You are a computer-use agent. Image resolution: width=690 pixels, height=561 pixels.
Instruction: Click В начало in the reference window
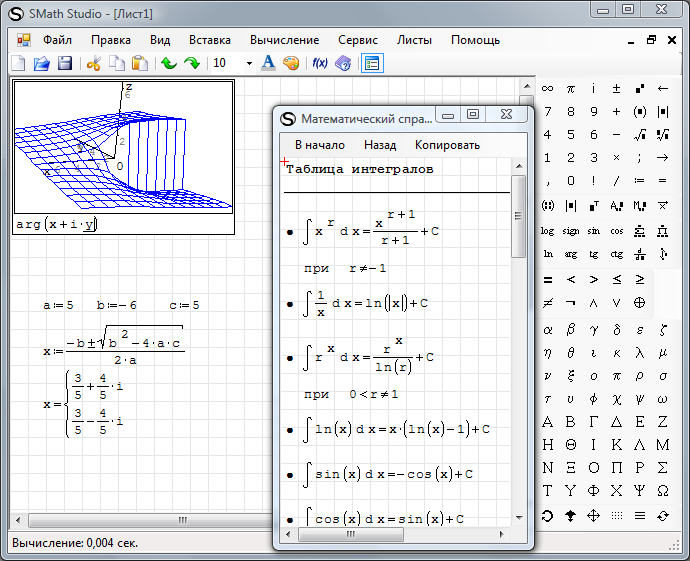tap(320, 145)
